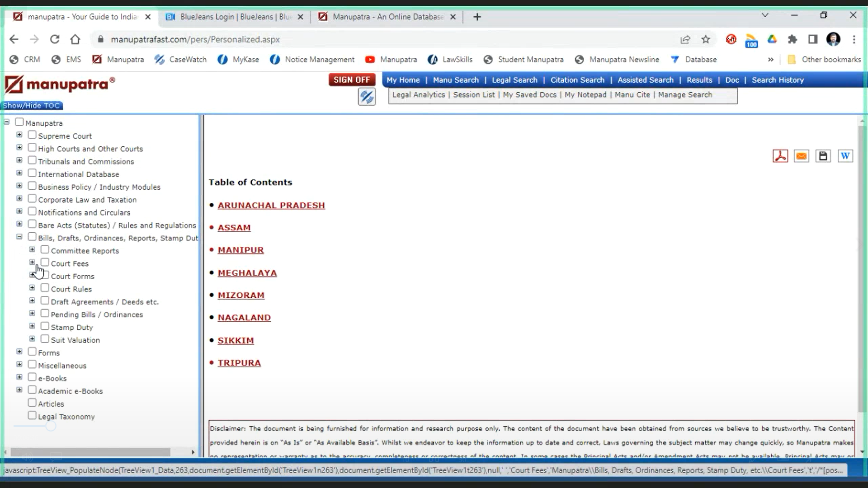Open the TRIPURA link
This screenshot has height=488, width=868.
coord(239,363)
